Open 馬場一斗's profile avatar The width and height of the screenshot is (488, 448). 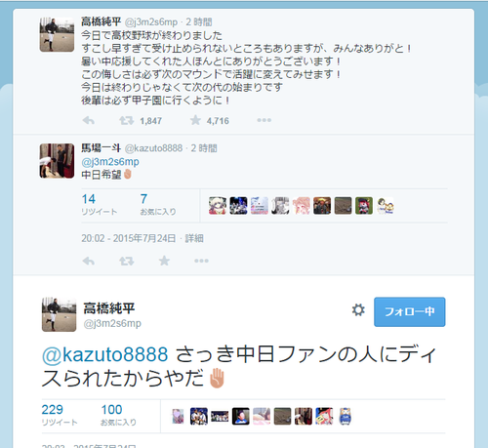(x=57, y=161)
